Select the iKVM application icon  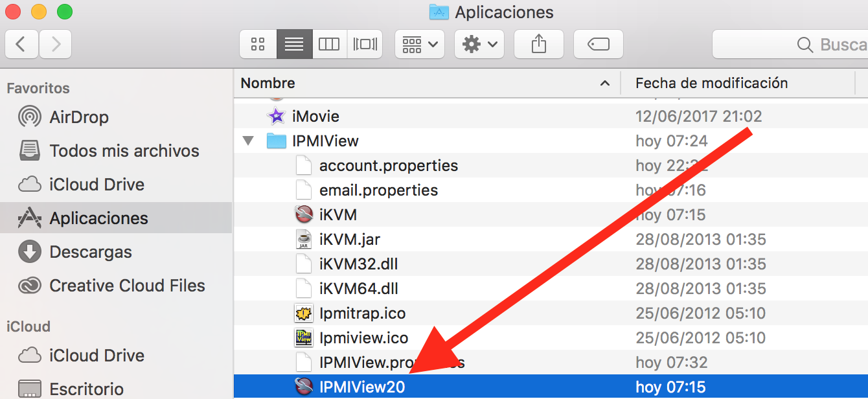point(304,215)
